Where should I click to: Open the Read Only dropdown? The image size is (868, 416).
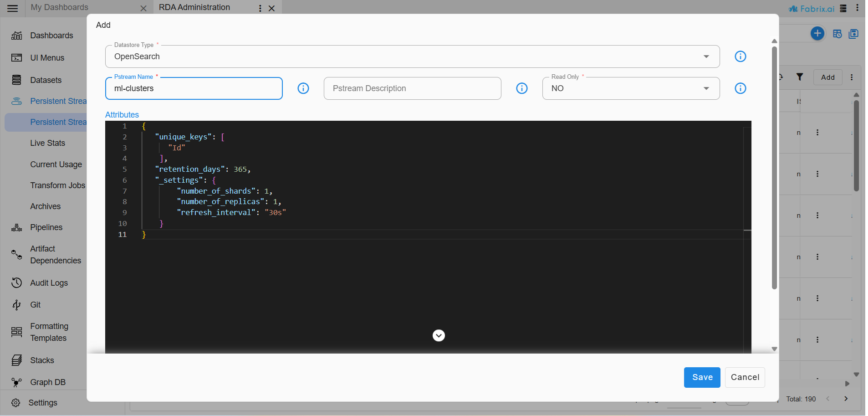pyautogui.click(x=630, y=88)
